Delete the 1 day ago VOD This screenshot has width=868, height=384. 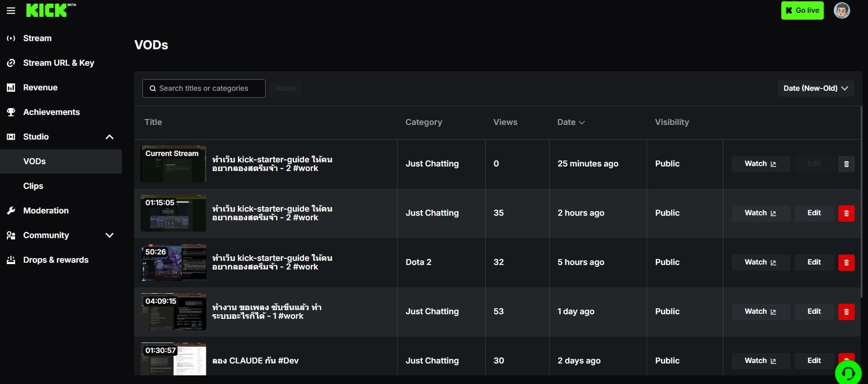pyautogui.click(x=846, y=312)
